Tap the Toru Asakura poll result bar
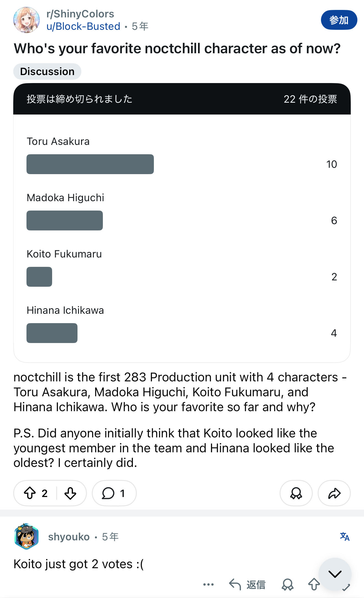364x598 pixels. point(90,164)
